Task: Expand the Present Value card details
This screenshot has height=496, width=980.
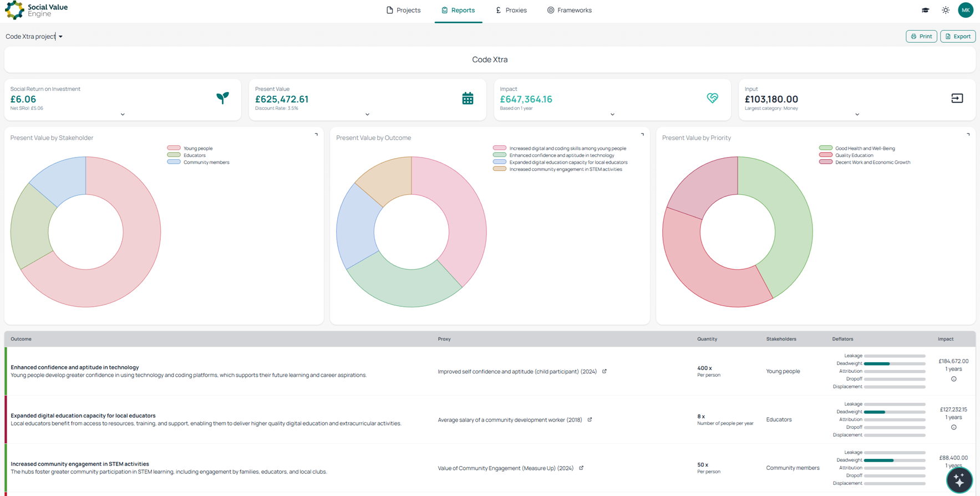Action: (367, 114)
